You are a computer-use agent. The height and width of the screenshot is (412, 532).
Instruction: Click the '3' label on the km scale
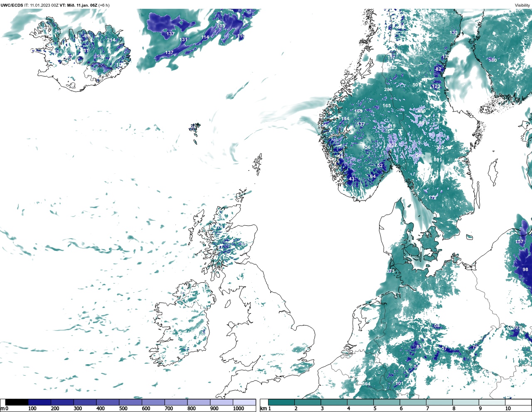point(322,409)
